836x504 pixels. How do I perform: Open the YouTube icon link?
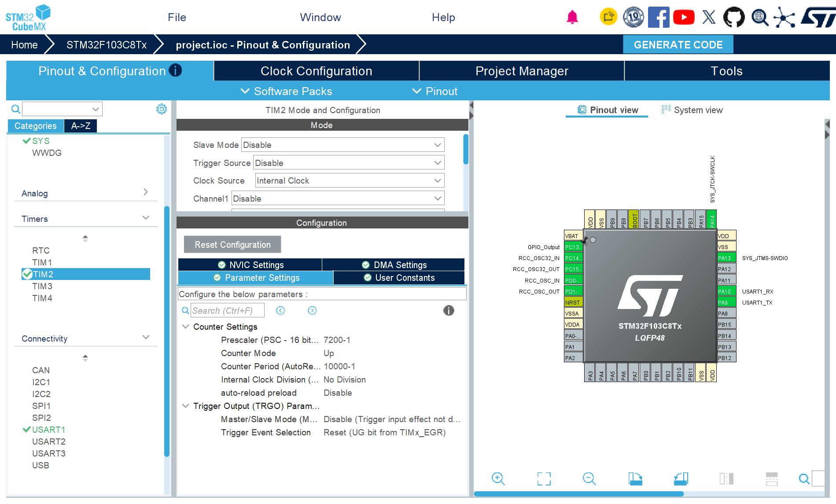[684, 17]
